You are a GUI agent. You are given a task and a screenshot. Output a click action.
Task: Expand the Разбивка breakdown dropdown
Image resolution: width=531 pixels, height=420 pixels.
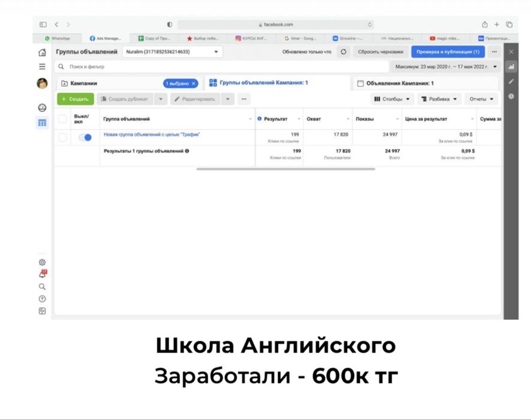click(x=439, y=99)
